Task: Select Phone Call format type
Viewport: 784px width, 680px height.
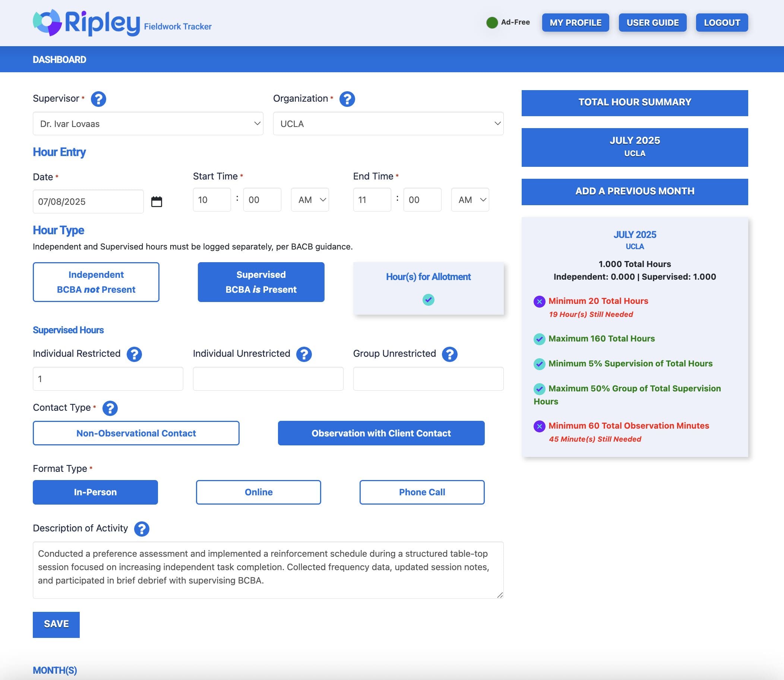Action: [x=422, y=492]
